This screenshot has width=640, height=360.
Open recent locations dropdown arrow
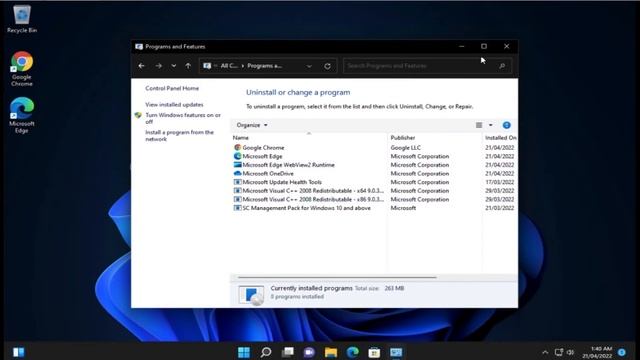tap(173, 66)
